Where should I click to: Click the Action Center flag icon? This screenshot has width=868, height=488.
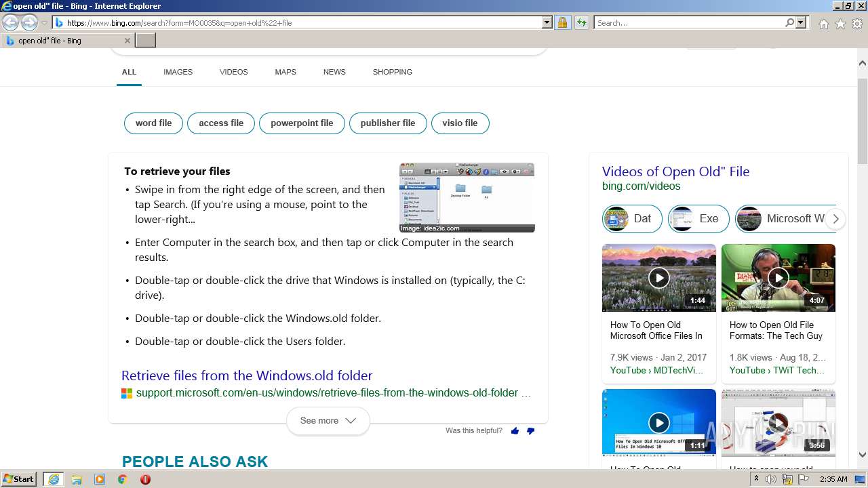click(x=804, y=479)
